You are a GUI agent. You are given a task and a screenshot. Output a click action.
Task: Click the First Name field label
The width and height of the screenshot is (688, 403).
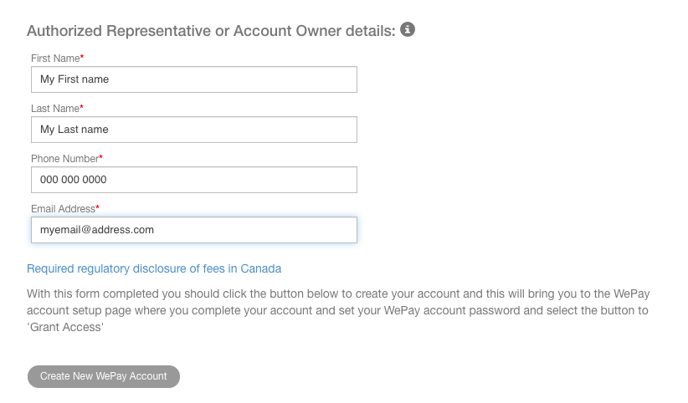[x=54, y=59]
